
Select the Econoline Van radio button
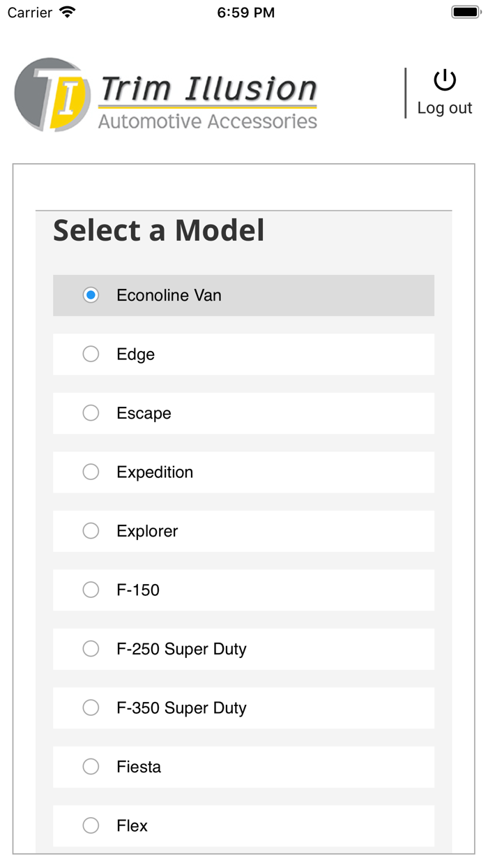[91, 295]
